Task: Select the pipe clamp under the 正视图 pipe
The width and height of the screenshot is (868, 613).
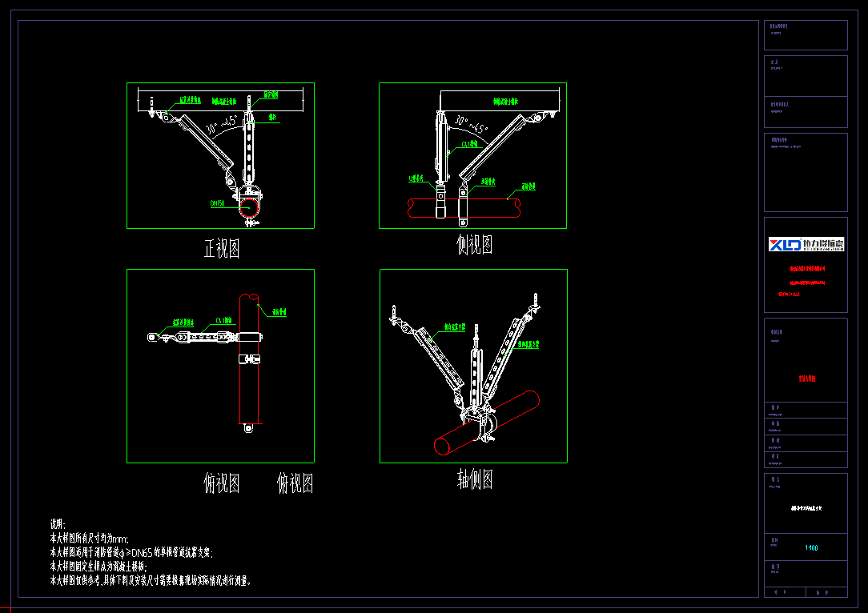Action: click(x=251, y=222)
